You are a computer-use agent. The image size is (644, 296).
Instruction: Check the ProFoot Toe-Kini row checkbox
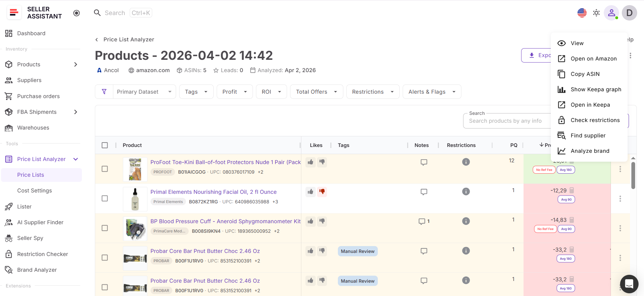[105, 169]
